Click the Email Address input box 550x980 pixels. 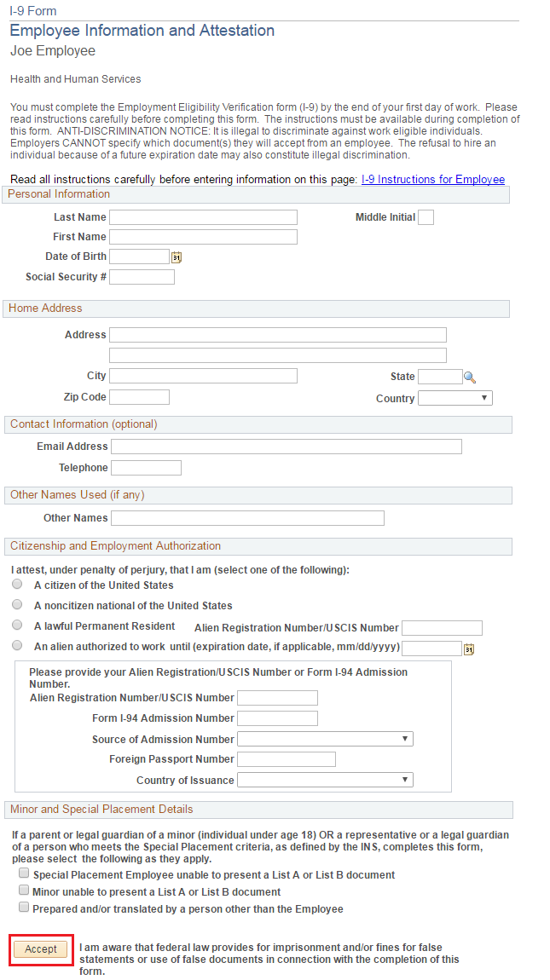coord(286,447)
